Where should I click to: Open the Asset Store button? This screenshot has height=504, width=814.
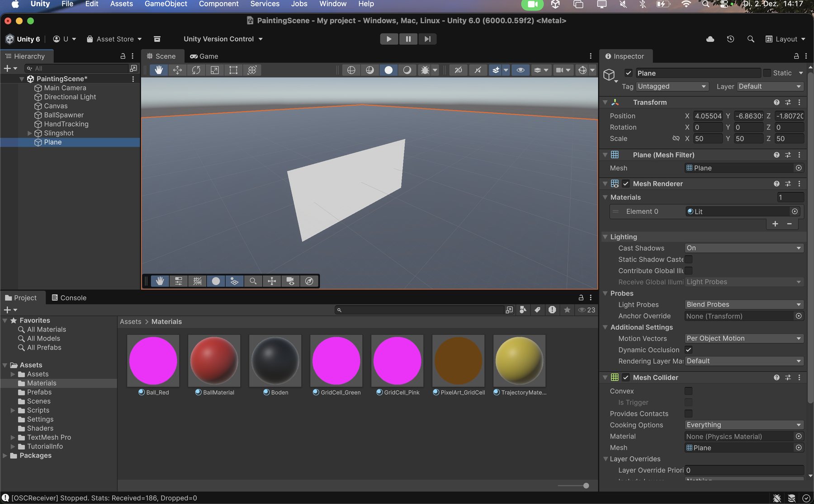click(x=114, y=39)
